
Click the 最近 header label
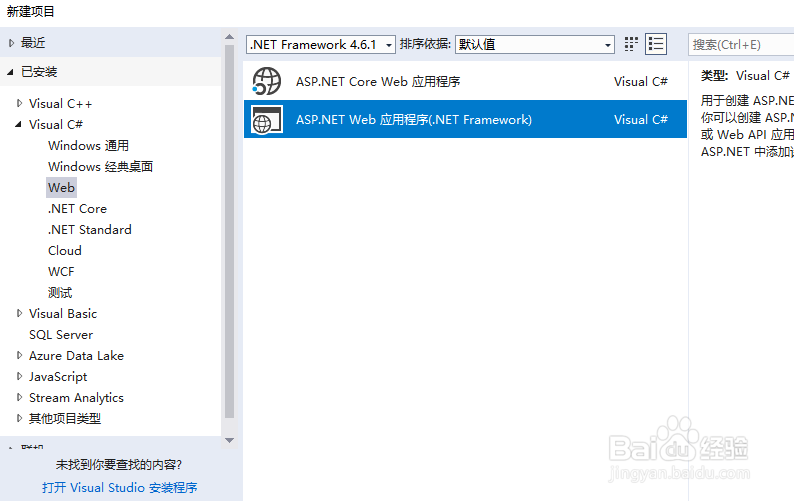coord(33,43)
